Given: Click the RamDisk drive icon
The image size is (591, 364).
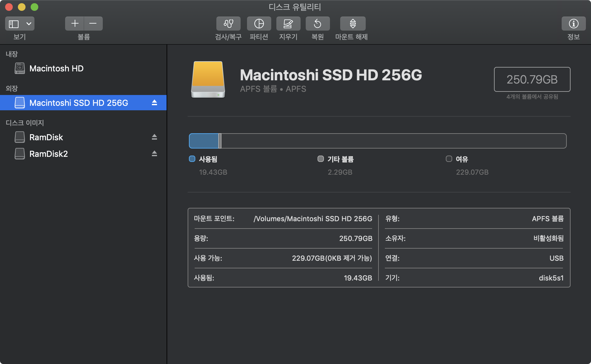Looking at the screenshot, I should pos(20,137).
